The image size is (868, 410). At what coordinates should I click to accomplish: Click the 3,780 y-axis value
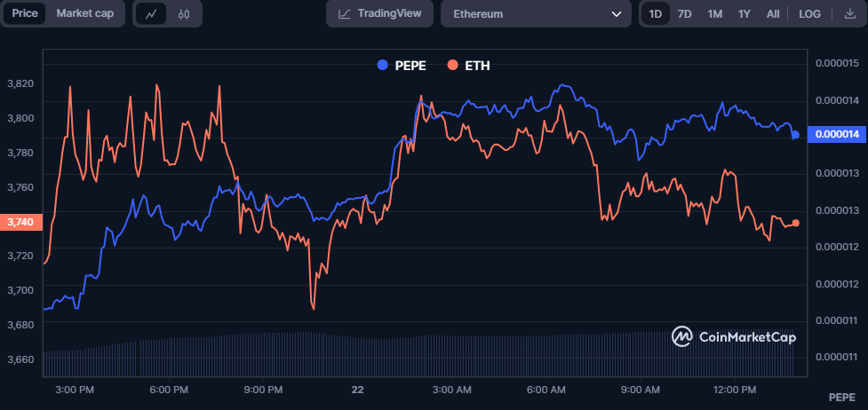pos(20,152)
